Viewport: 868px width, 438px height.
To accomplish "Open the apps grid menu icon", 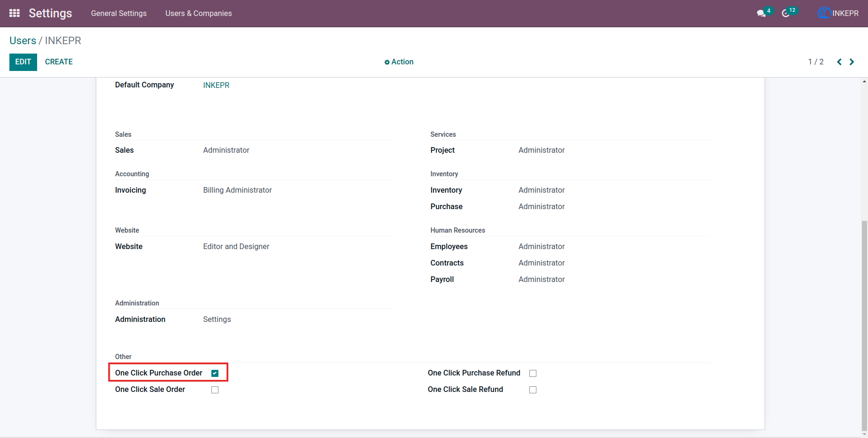I will point(15,13).
